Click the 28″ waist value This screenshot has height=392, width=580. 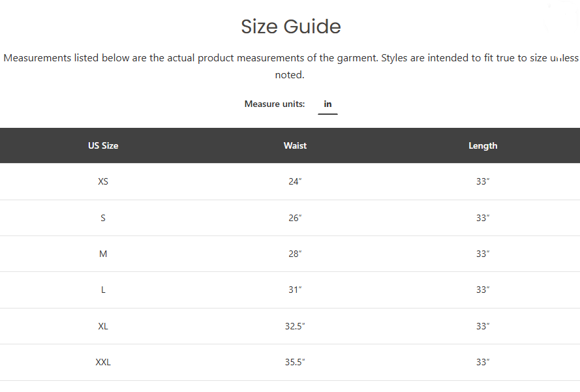tap(295, 254)
